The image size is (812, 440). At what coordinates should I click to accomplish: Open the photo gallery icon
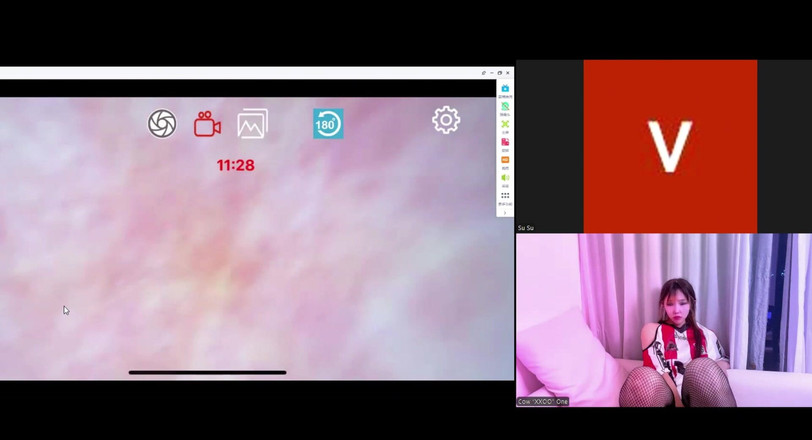click(x=252, y=124)
